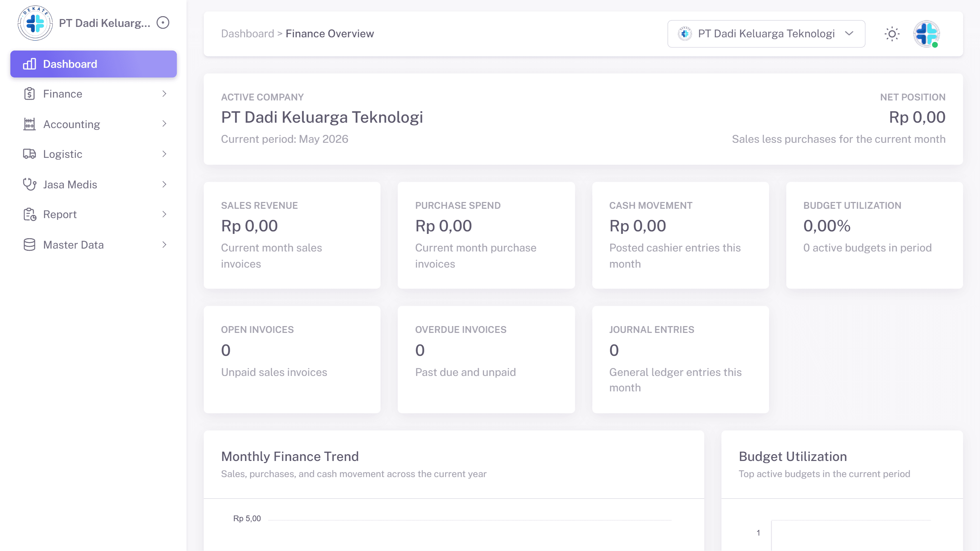Viewport: 980px width, 551px height.
Task: Open the Finance menu label
Action: point(63,94)
